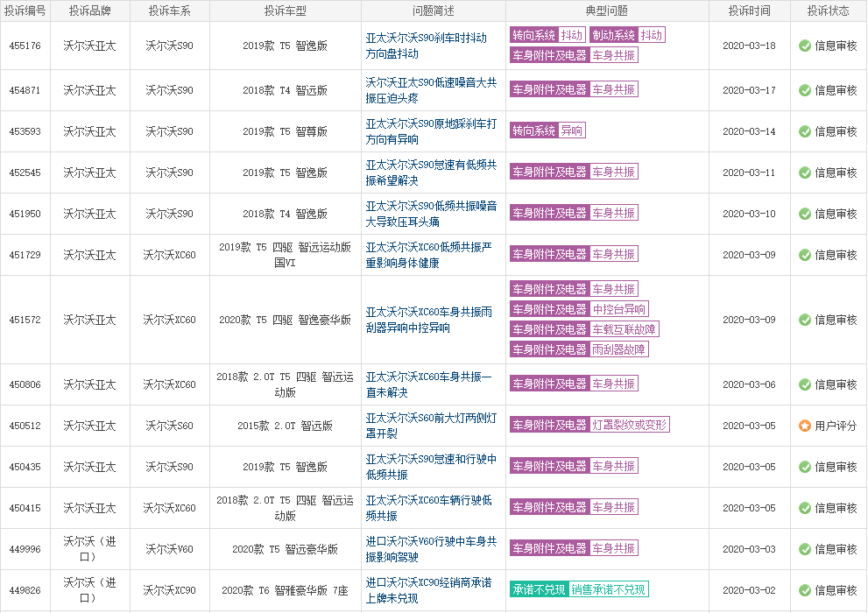
Task: Open complaint 亚太沃尔沃S60前大灯两侧灯罩开裂
Action: [x=431, y=426]
